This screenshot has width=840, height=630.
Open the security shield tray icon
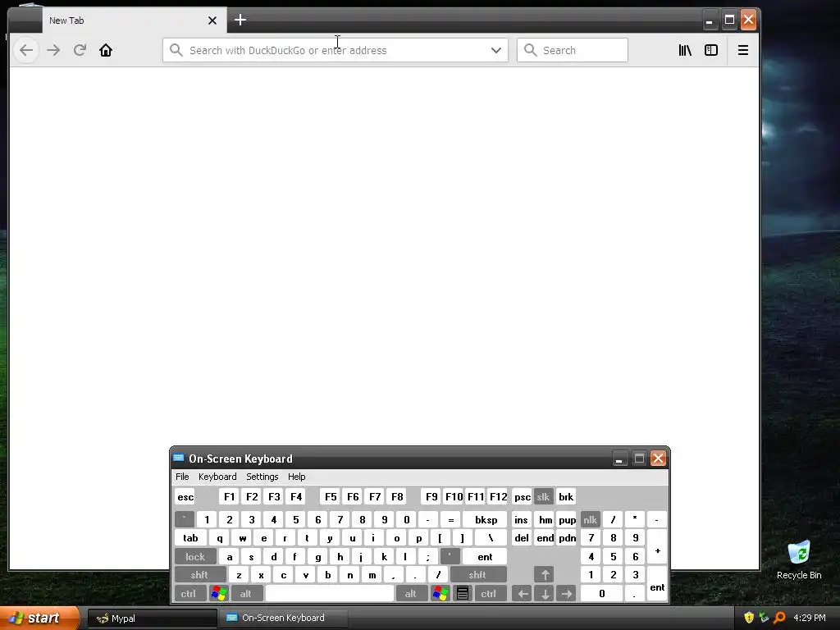749,618
